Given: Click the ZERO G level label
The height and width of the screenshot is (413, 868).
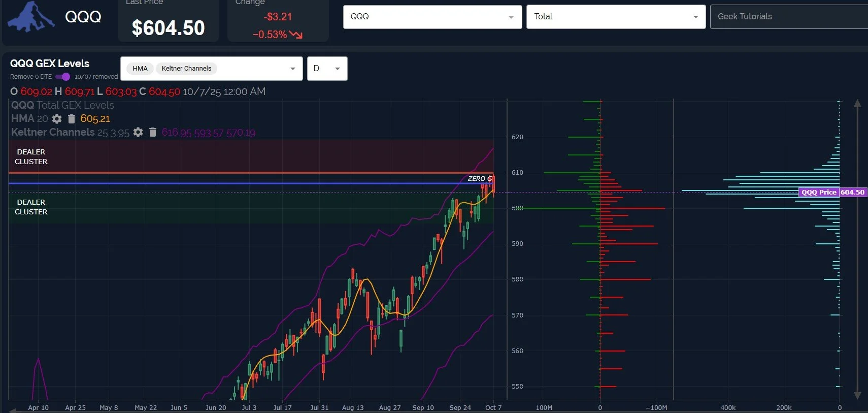Looking at the screenshot, I should [480, 179].
